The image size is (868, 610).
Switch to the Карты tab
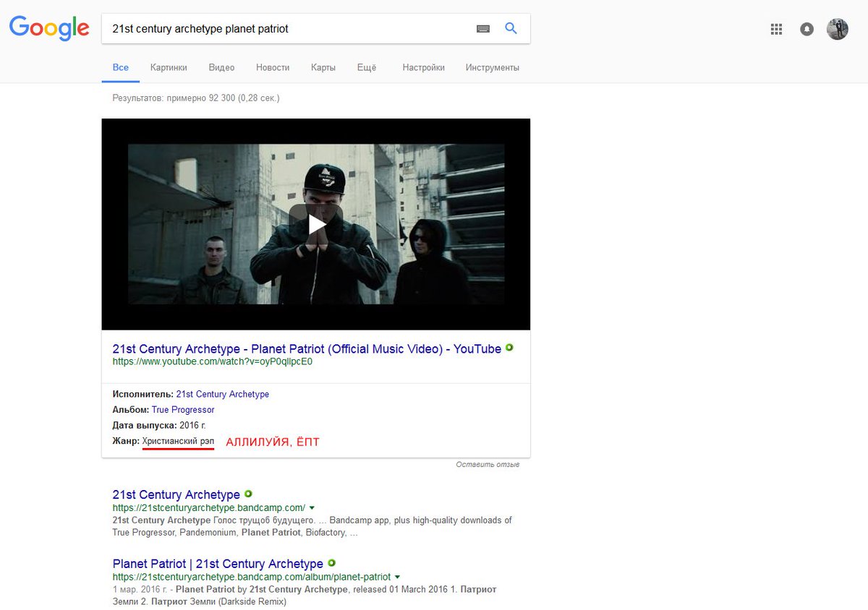coord(323,68)
